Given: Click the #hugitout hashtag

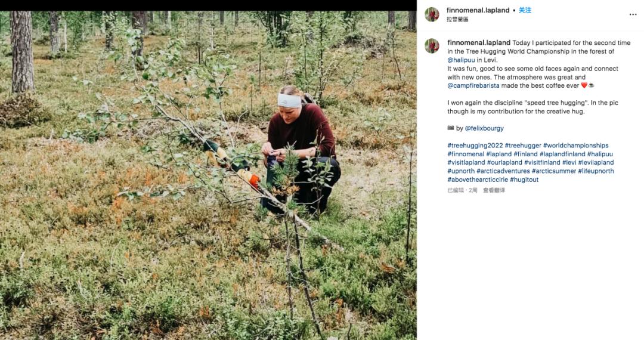Looking at the screenshot, I should pyautogui.click(x=524, y=180).
